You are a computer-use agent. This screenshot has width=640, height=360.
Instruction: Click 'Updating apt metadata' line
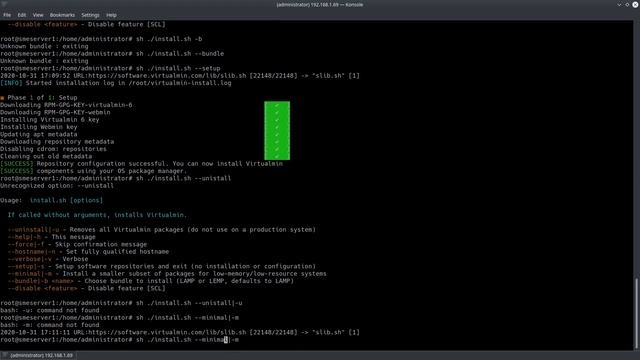click(39, 134)
